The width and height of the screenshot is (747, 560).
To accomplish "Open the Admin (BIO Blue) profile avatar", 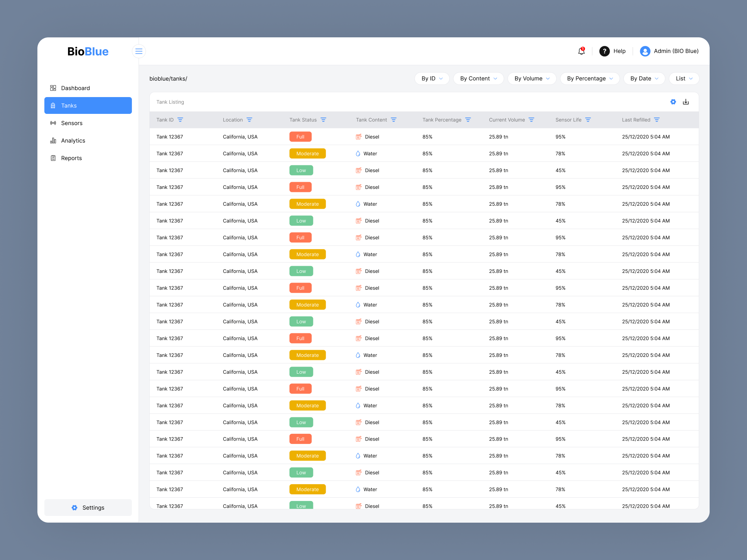I will tap(645, 51).
